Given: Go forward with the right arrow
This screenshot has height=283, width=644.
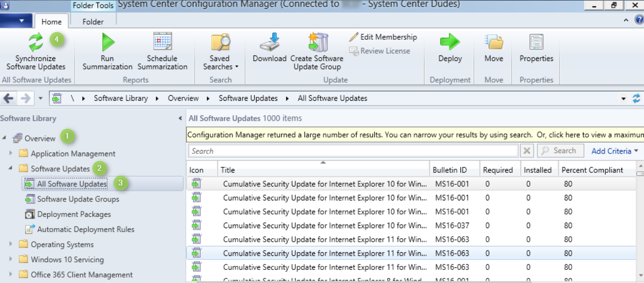Looking at the screenshot, I should (x=25, y=98).
